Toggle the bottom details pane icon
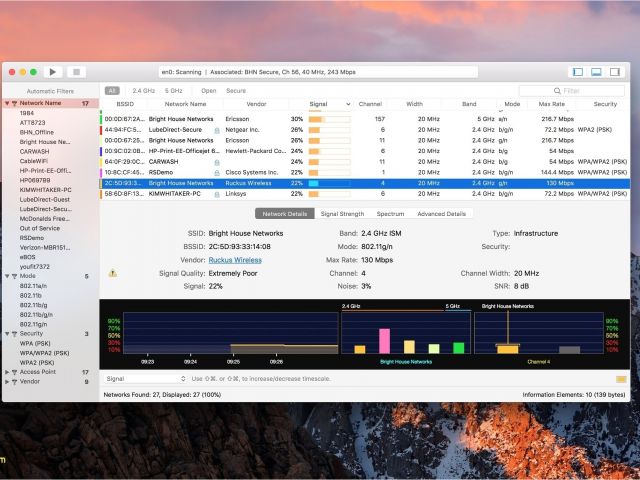Image resolution: width=640 pixels, height=480 pixels. click(596, 72)
